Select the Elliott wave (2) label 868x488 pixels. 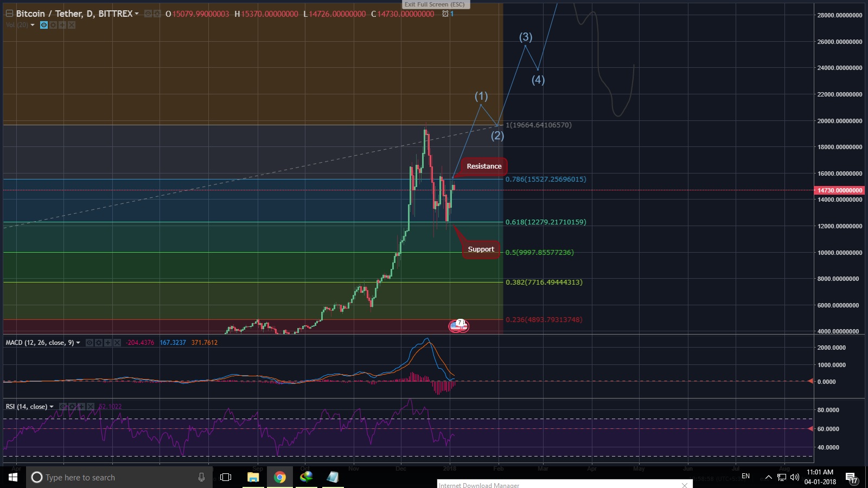coord(497,136)
